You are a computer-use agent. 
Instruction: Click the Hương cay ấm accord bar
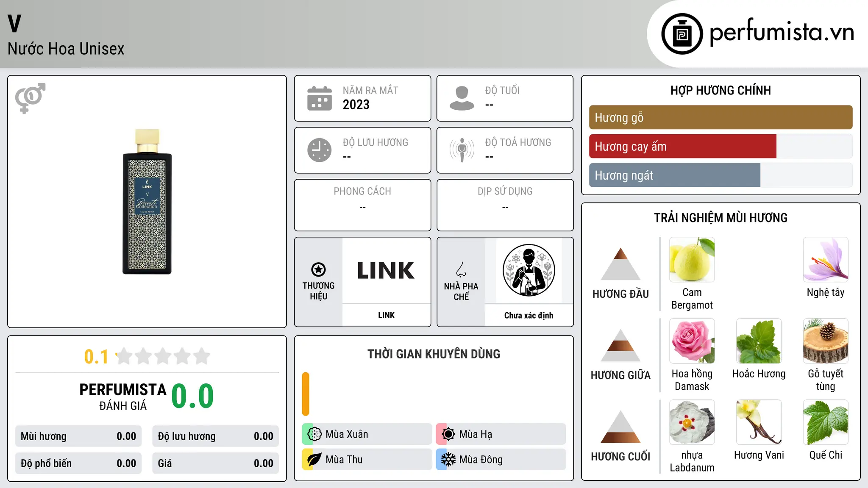721,146
